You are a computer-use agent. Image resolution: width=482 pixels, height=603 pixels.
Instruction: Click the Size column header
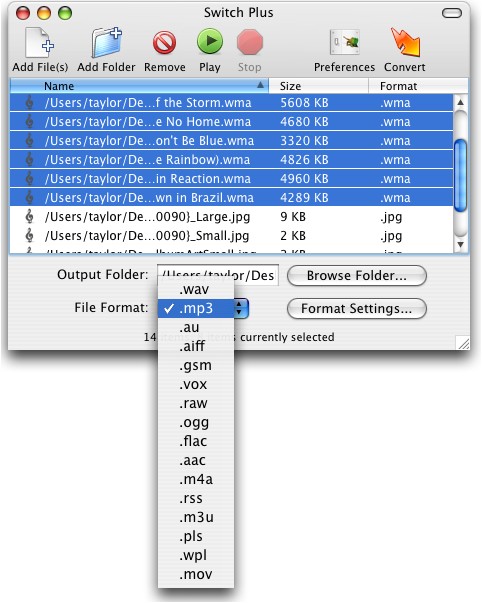pyautogui.click(x=318, y=86)
